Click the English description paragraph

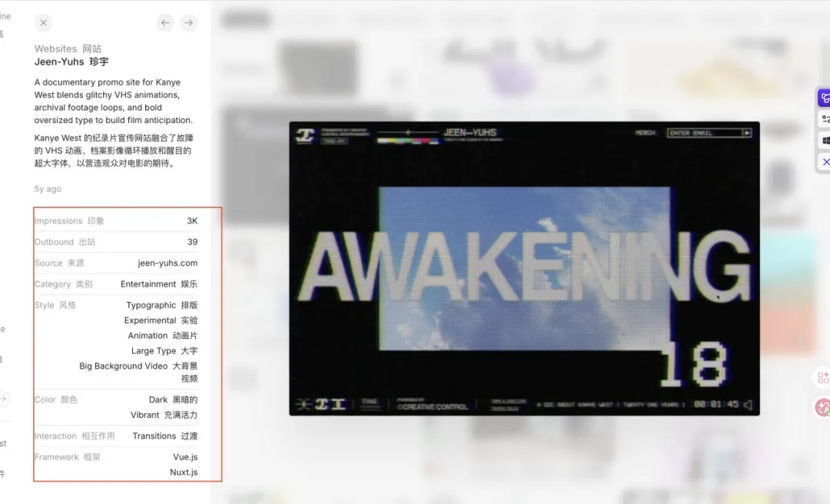pos(114,101)
